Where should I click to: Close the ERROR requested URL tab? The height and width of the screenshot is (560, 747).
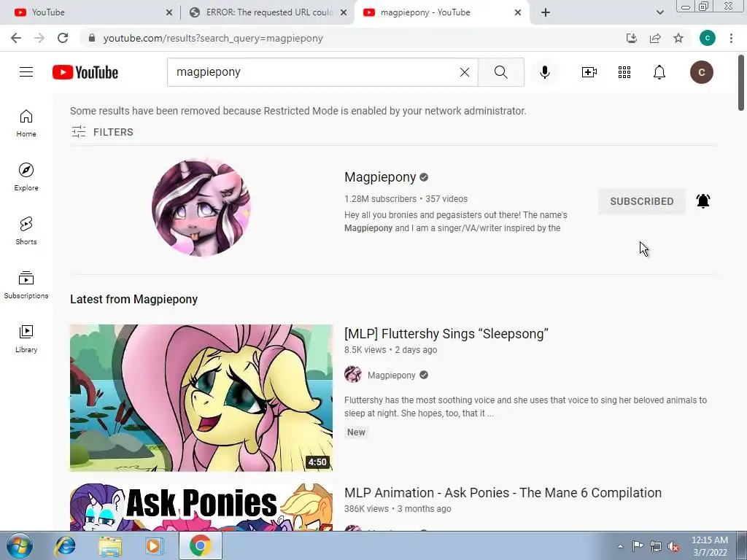[344, 12]
